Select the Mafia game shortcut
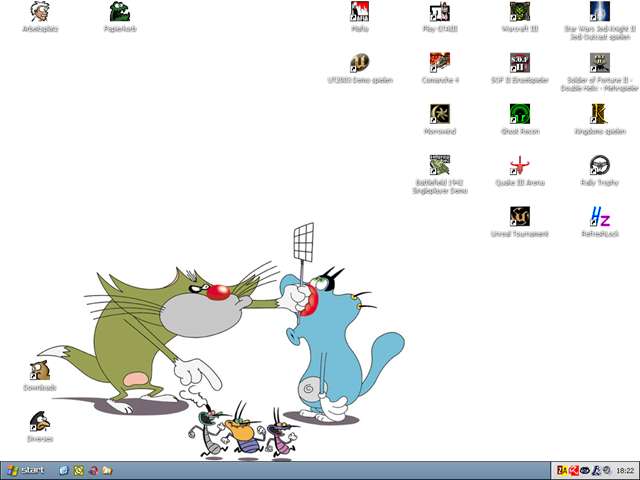The width and height of the screenshot is (640, 480). tap(360, 11)
